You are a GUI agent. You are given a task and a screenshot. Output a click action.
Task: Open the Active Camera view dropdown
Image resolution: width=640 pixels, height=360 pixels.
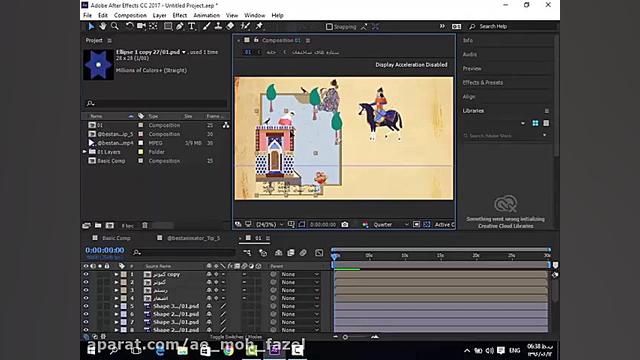[x=444, y=224]
